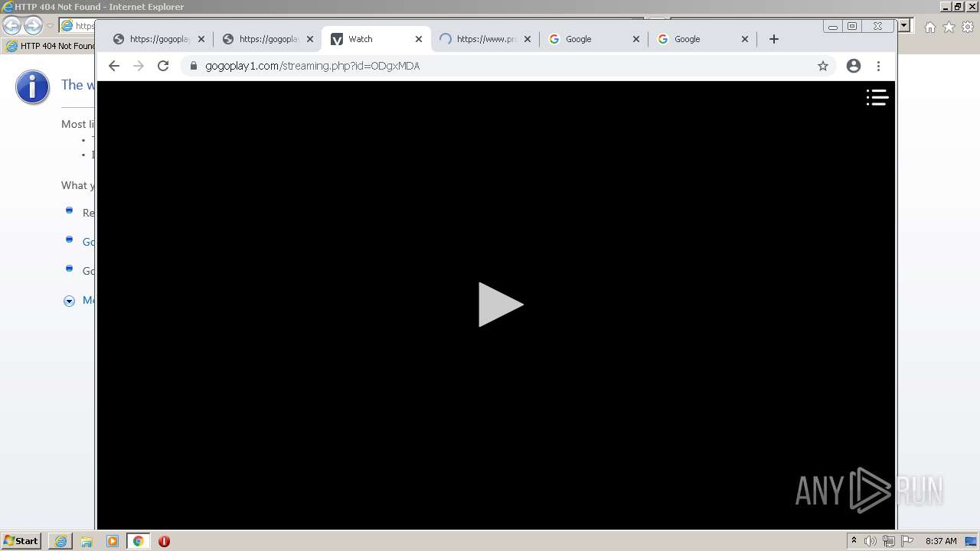Close the loading https://www.pr tab
Viewport: 980px width, 551px height.
528,39
